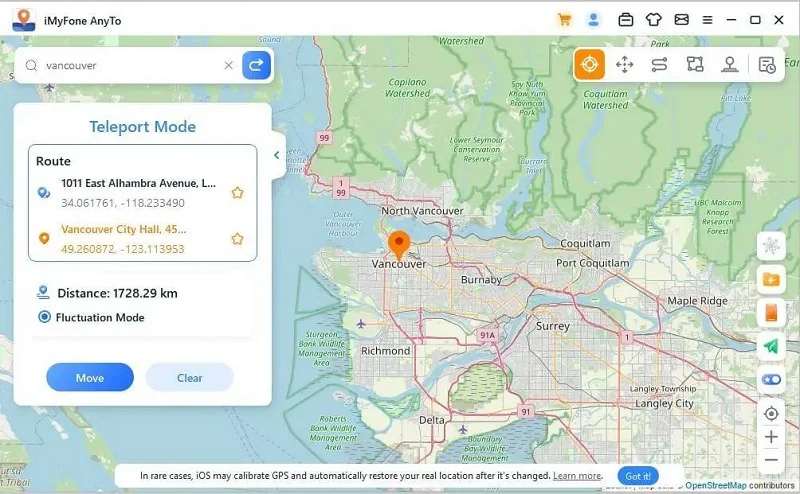800x494 pixels.
Task: Click the Burnaby label on the map
Action: click(x=481, y=280)
